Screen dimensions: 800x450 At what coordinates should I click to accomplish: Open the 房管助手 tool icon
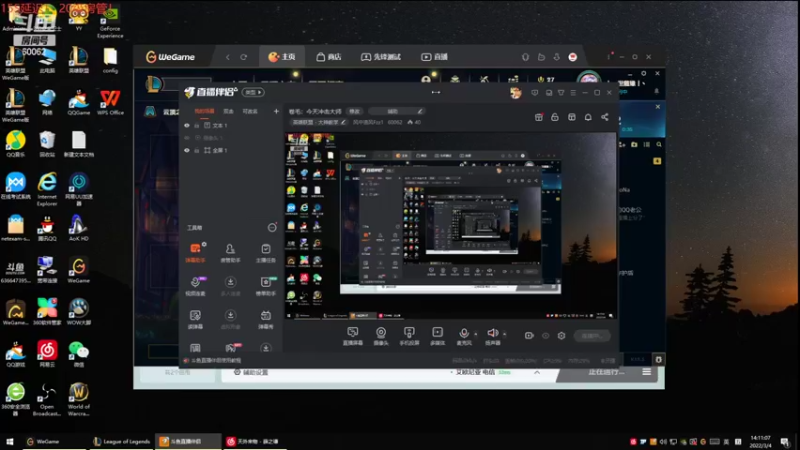tap(230, 252)
